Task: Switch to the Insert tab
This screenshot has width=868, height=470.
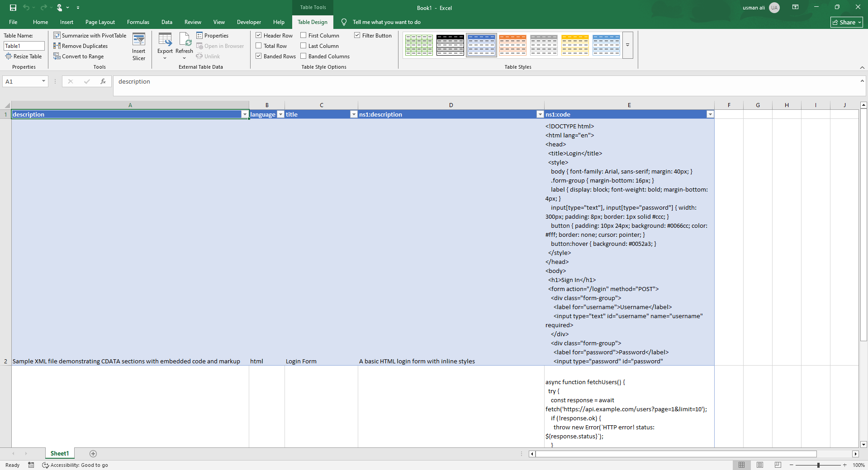Action: click(66, 22)
